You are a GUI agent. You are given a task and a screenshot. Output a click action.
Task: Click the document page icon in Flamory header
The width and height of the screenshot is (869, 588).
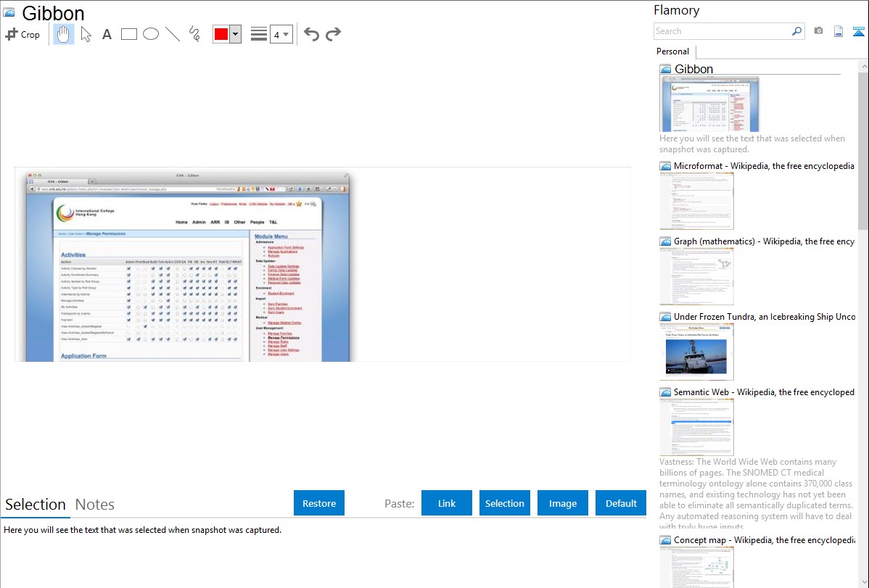[839, 31]
